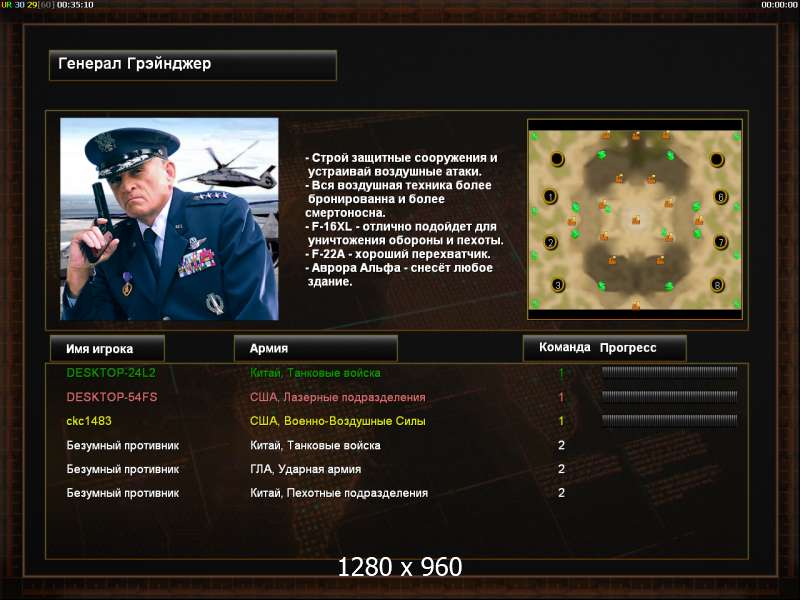
Task: Select start position 8 on the minimap
Action: pos(717,285)
